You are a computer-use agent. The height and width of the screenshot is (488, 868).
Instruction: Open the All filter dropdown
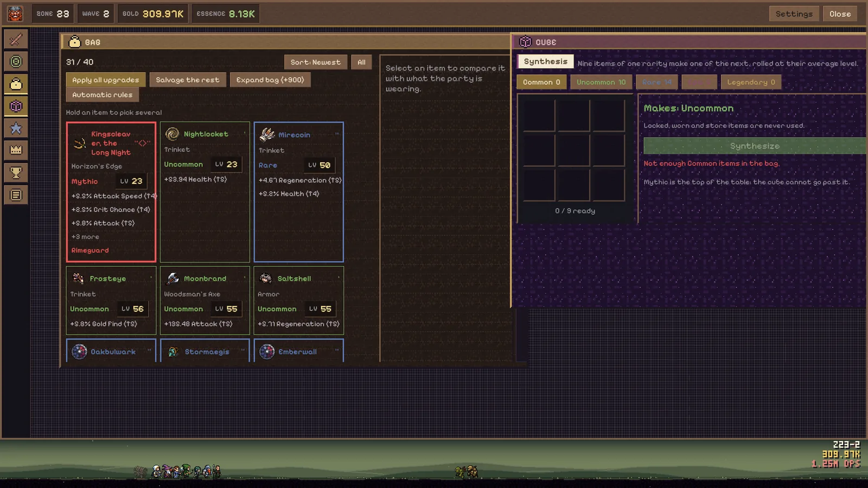(361, 62)
